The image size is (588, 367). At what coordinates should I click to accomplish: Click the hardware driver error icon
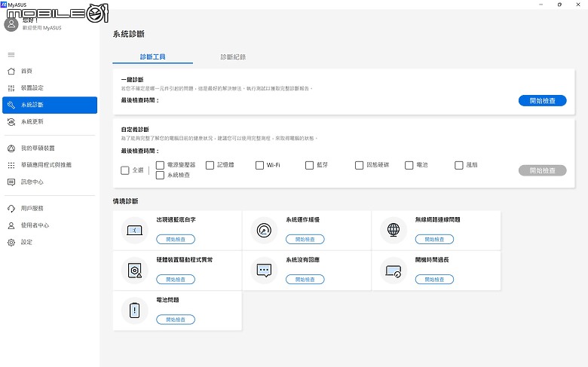pos(135,271)
